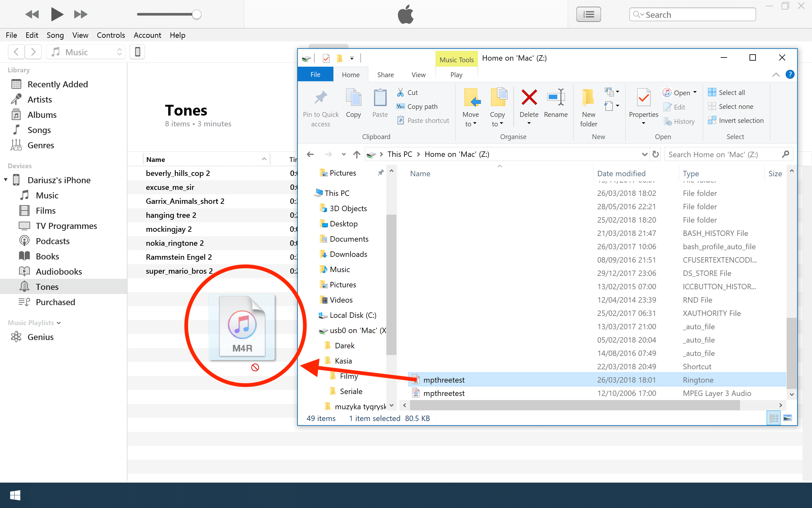Viewport: 812px width, 508px height.
Task: Click the iTunes fast-forward button
Action: tap(81, 15)
